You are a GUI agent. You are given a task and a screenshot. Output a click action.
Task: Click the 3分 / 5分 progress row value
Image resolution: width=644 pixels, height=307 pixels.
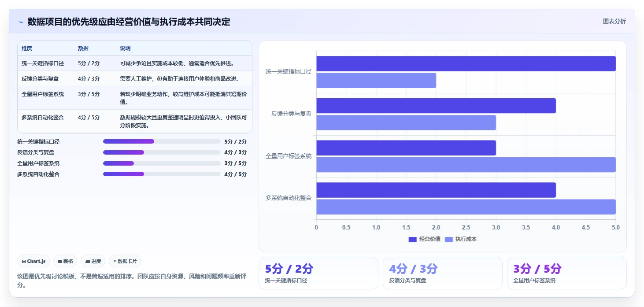click(235, 163)
